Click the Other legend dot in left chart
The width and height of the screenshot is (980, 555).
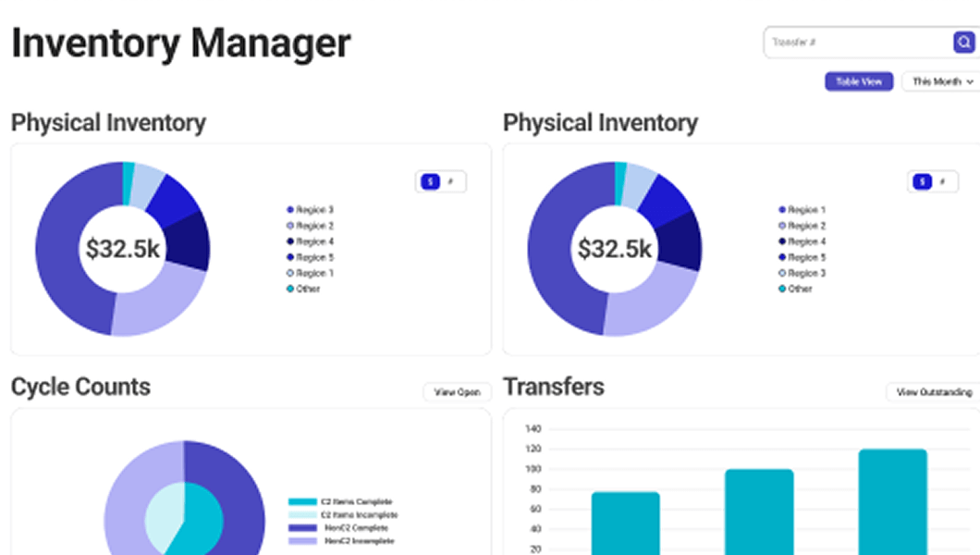[290, 290]
